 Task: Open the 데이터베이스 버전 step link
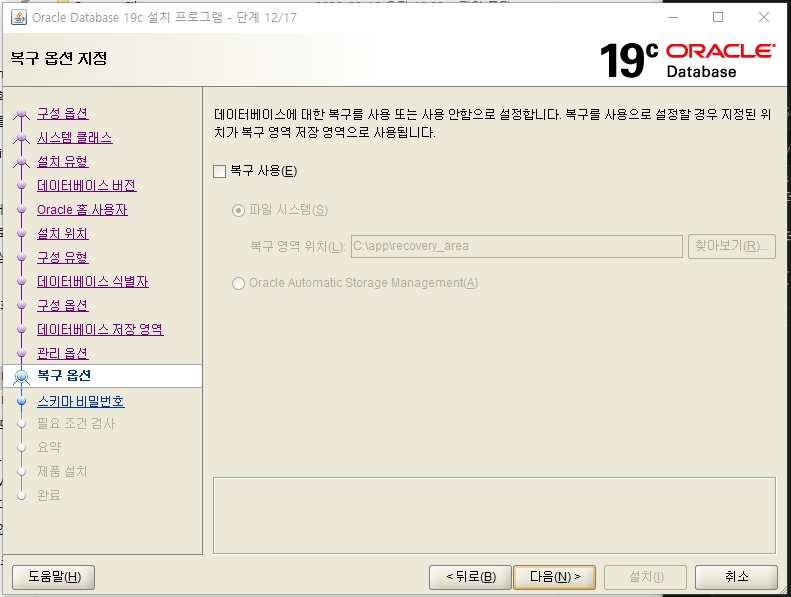click(86, 186)
